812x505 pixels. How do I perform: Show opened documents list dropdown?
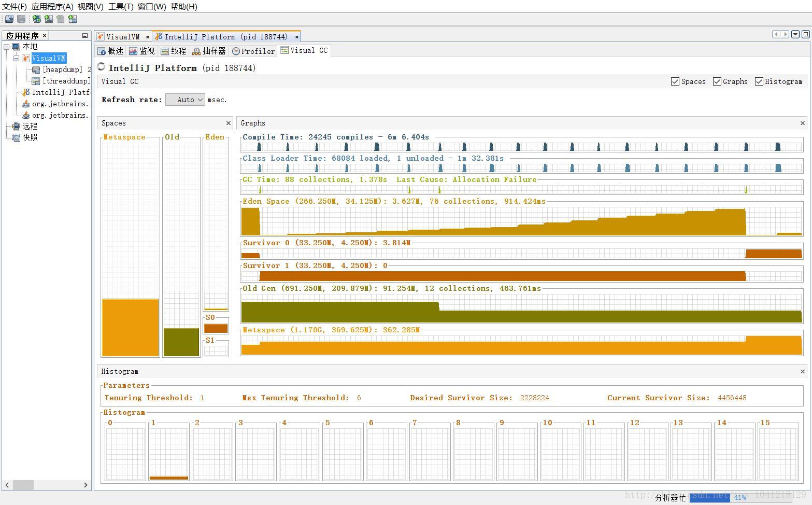tap(795, 34)
